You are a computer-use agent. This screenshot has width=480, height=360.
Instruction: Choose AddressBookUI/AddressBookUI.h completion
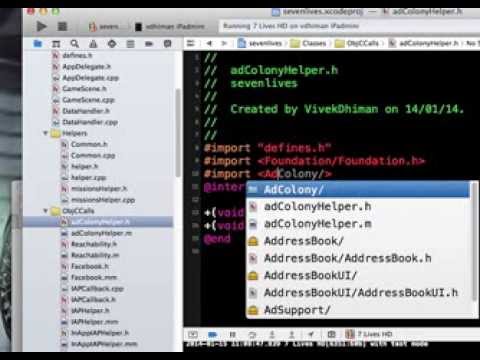[358, 293]
